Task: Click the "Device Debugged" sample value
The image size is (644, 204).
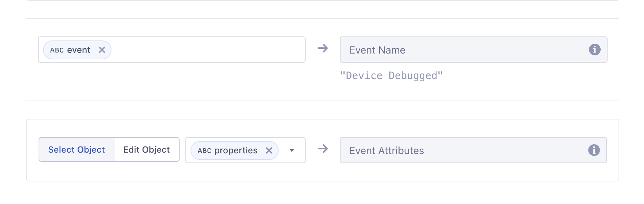Action: pos(391,76)
